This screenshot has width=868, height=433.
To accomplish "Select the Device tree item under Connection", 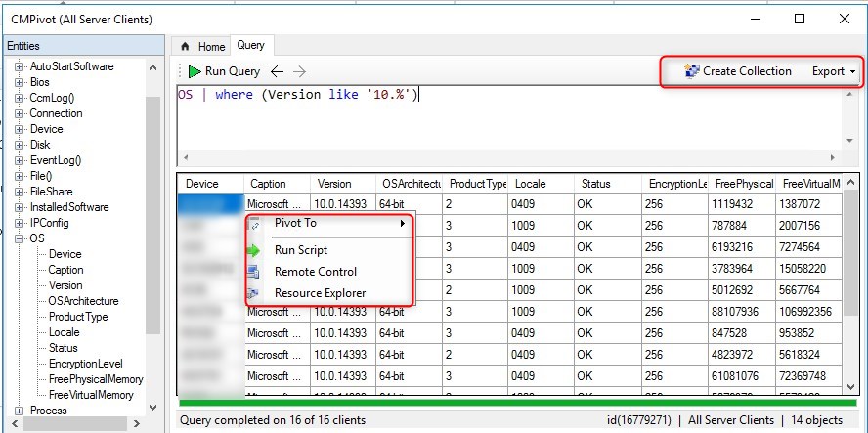I will (47, 129).
